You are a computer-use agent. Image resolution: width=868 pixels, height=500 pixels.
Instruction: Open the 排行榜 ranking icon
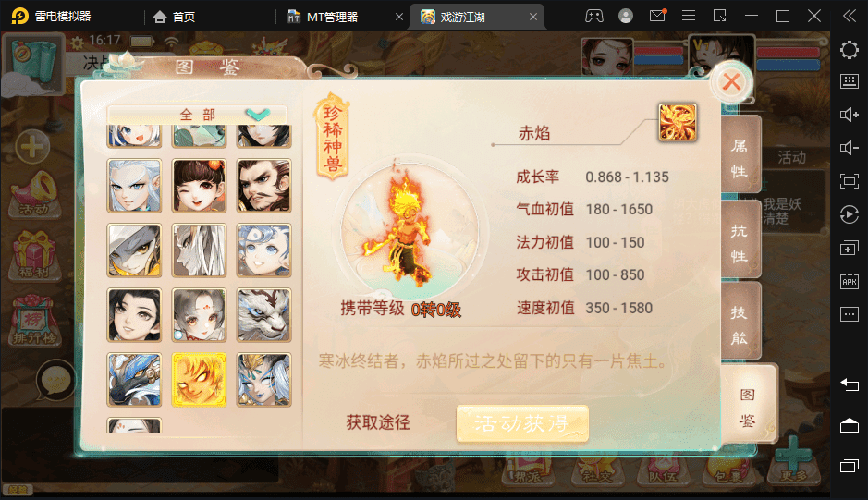[34, 321]
